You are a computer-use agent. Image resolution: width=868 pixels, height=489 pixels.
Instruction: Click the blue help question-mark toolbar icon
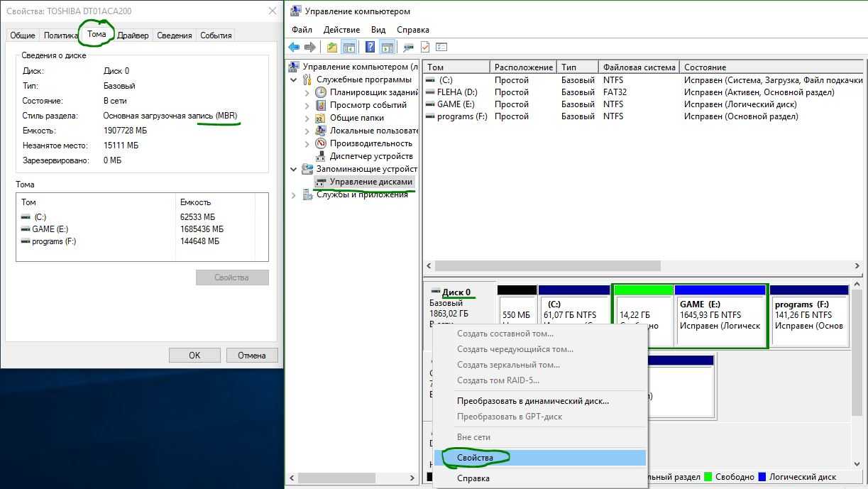tap(370, 48)
